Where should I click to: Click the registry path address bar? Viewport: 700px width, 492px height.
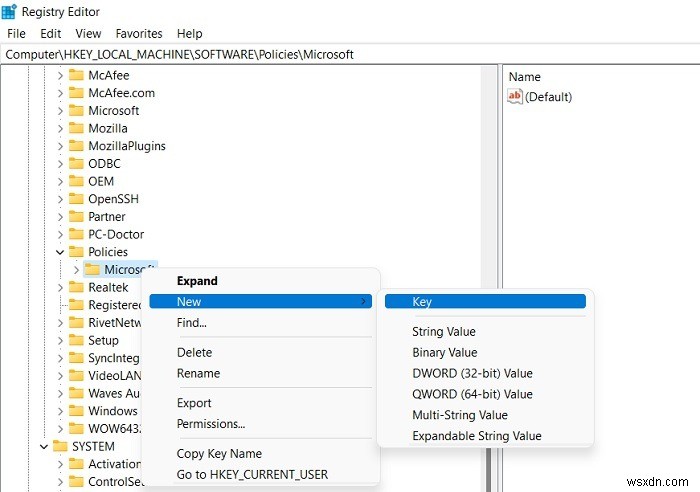point(350,54)
